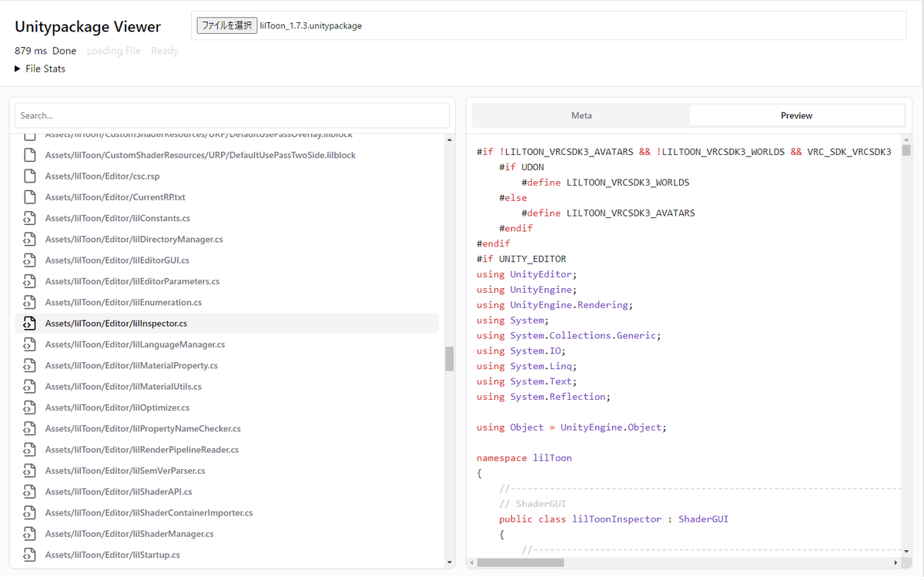
Task: Click the code preview vertical scrollbar thumb
Action: coord(906,150)
